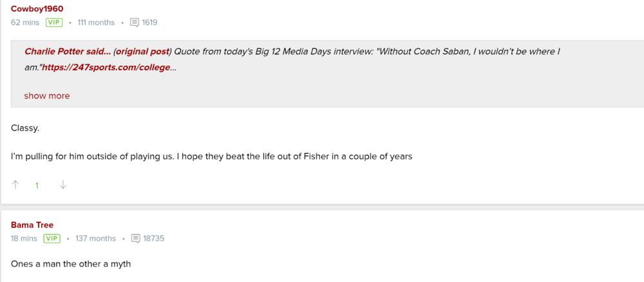Click the 'Classy.' reply text
644x282 pixels.
(25, 127)
